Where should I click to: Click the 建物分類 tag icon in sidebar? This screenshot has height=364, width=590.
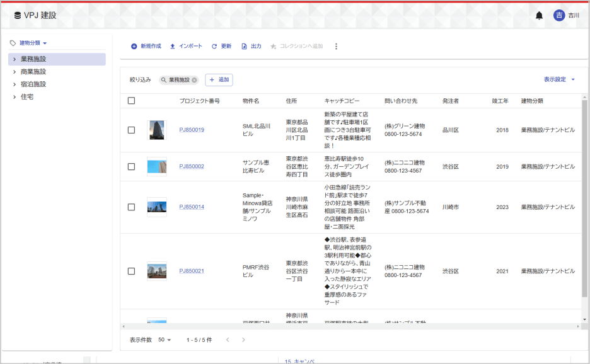(13, 42)
